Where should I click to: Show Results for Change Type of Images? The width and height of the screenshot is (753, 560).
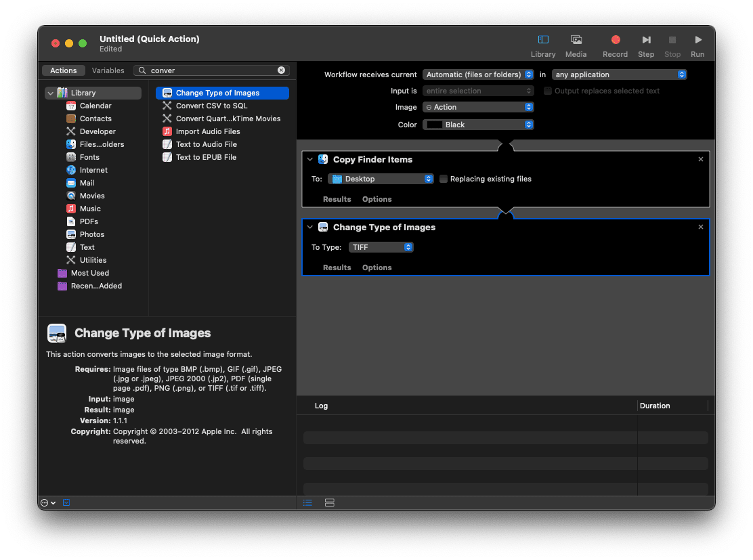[337, 267]
